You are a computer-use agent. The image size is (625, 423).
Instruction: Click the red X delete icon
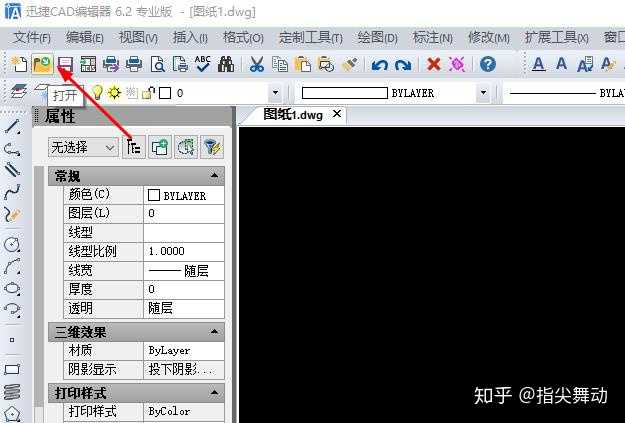pyautogui.click(x=434, y=64)
